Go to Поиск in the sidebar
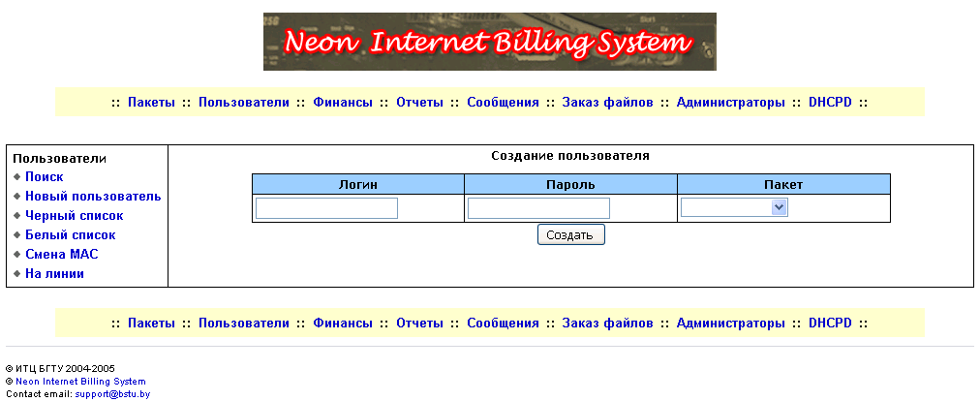980x401 pixels. tap(44, 177)
